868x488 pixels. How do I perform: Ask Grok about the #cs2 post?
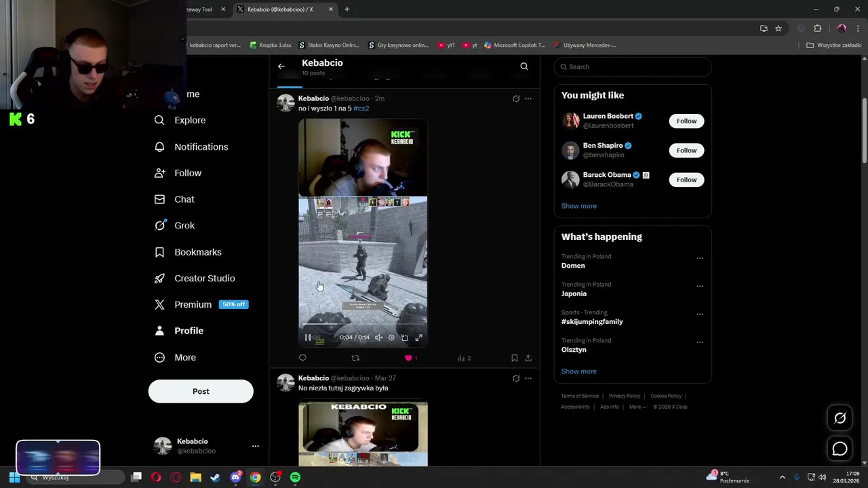pyautogui.click(x=516, y=99)
